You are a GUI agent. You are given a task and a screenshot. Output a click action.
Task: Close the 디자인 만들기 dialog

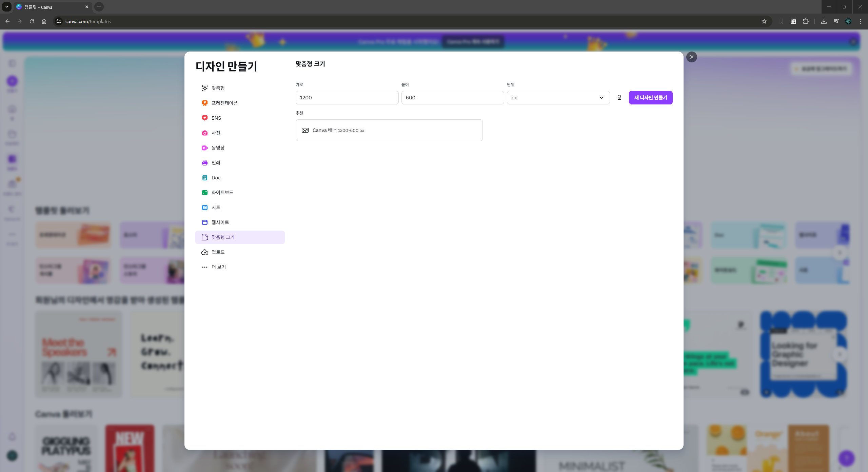pyautogui.click(x=691, y=57)
